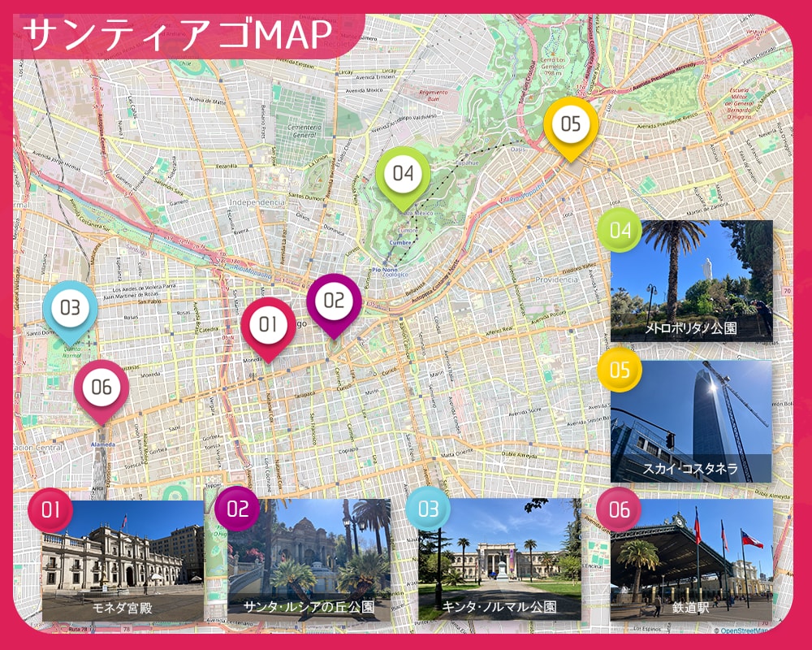Select the purple 02 map pin
The width and height of the screenshot is (812, 650).
coord(334,301)
